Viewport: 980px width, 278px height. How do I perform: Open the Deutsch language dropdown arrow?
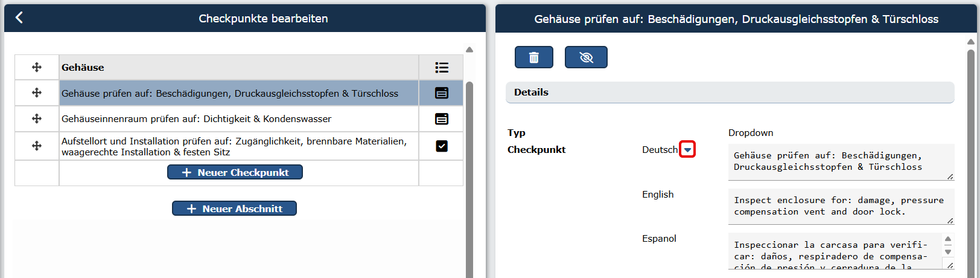coord(687,149)
